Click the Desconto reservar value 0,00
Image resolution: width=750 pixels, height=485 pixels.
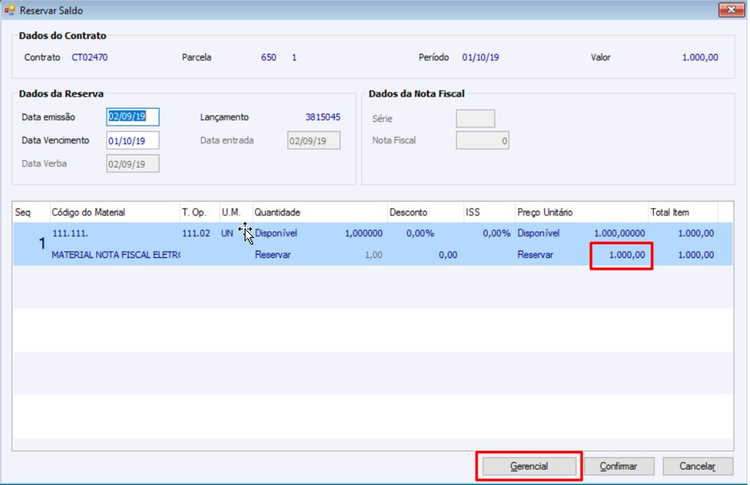[448, 255]
